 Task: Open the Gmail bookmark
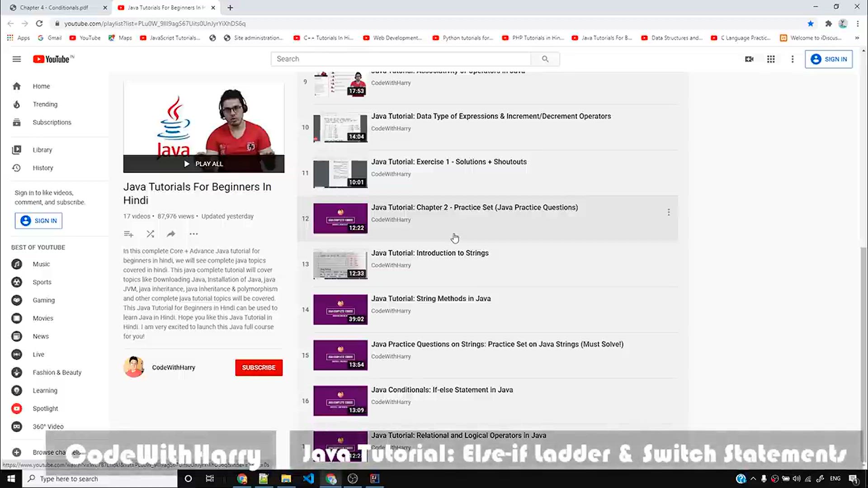[50, 38]
